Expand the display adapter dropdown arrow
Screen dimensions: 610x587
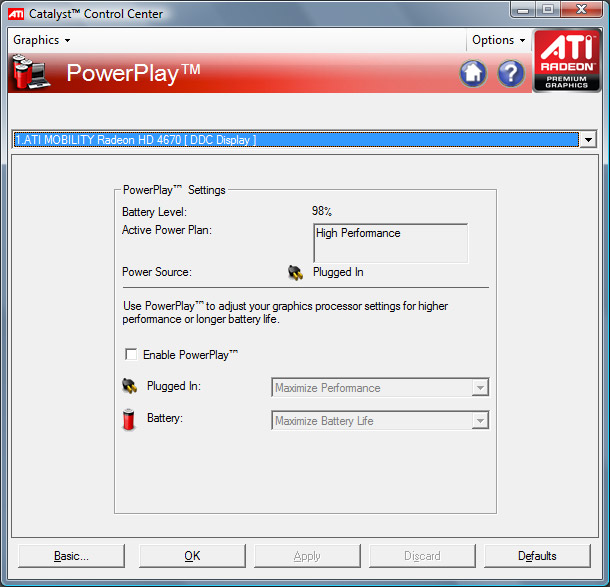pos(588,139)
